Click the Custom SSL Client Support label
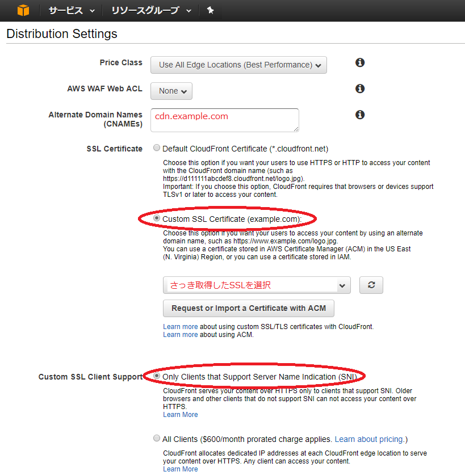Viewport: 465px width, 476px height. click(90, 377)
